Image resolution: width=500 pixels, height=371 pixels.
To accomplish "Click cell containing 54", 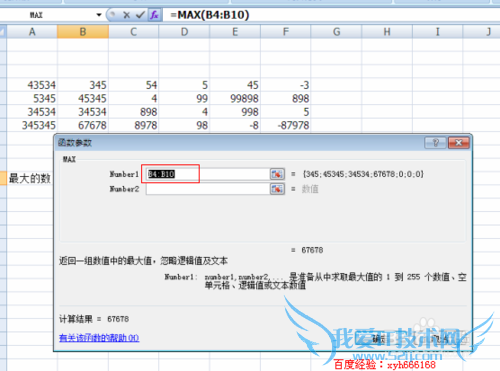I will tap(133, 85).
